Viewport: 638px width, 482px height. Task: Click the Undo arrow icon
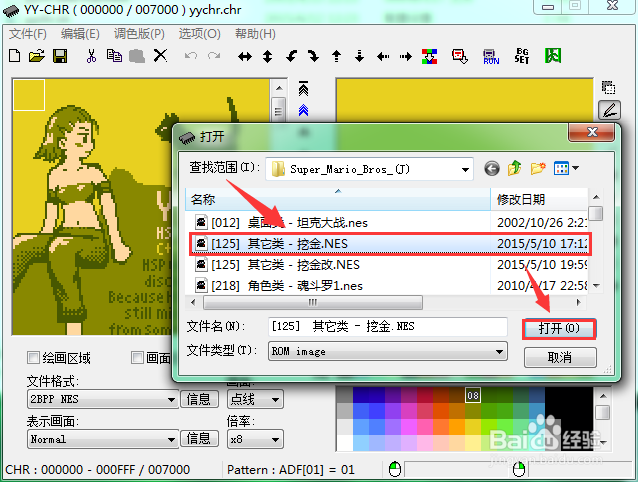[x=190, y=56]
